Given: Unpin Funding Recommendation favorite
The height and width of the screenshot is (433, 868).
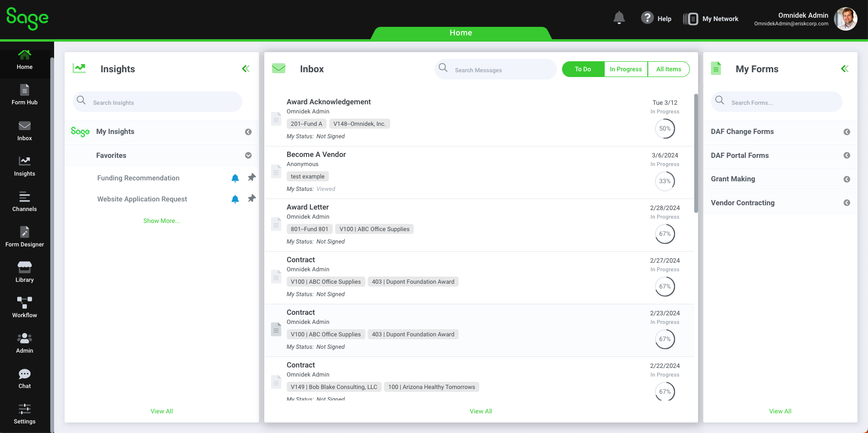Looking at the screenshot, I should click(252, 178).
